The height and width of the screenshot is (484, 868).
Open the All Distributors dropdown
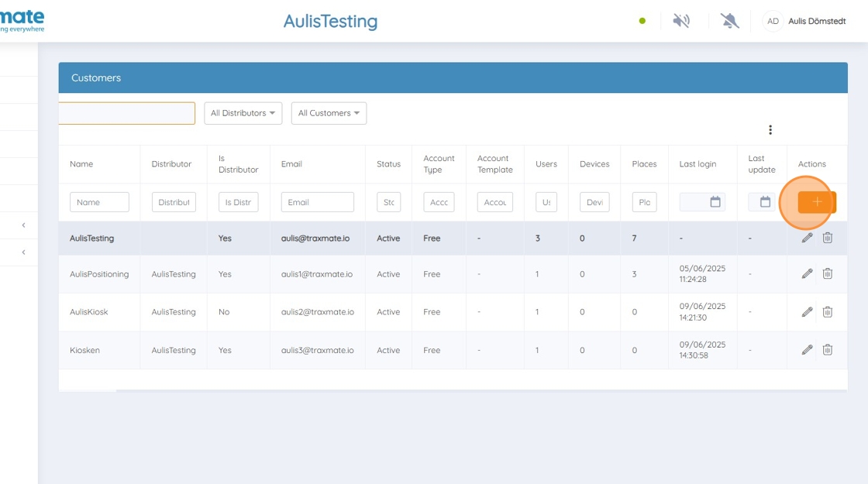coord(243,113)
